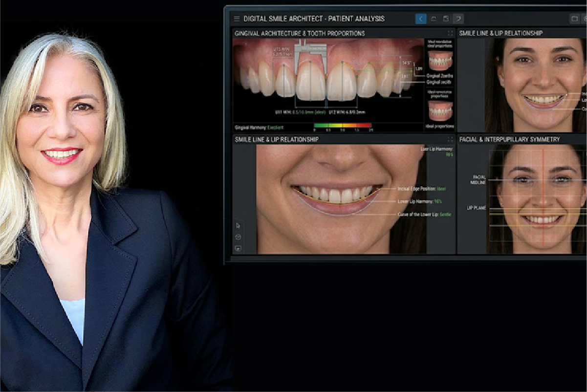Click the Curve of the Lower Lip label
This screenshot has height=392, width=587.
click(x=423, y=214)
